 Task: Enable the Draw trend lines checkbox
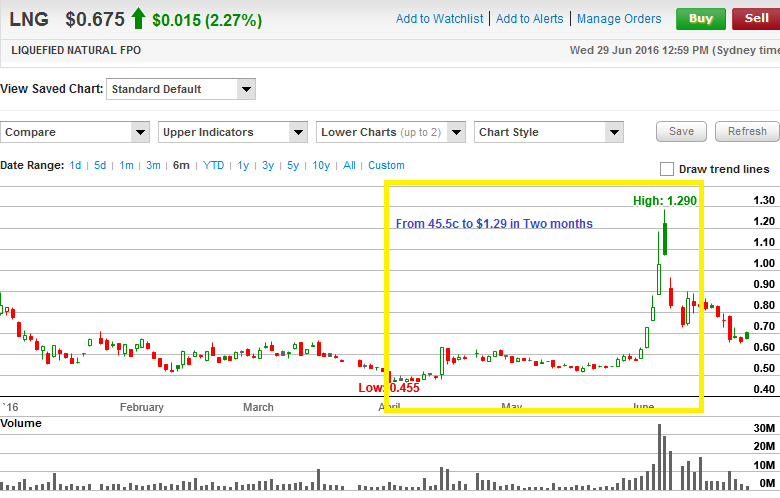point(667,169)
